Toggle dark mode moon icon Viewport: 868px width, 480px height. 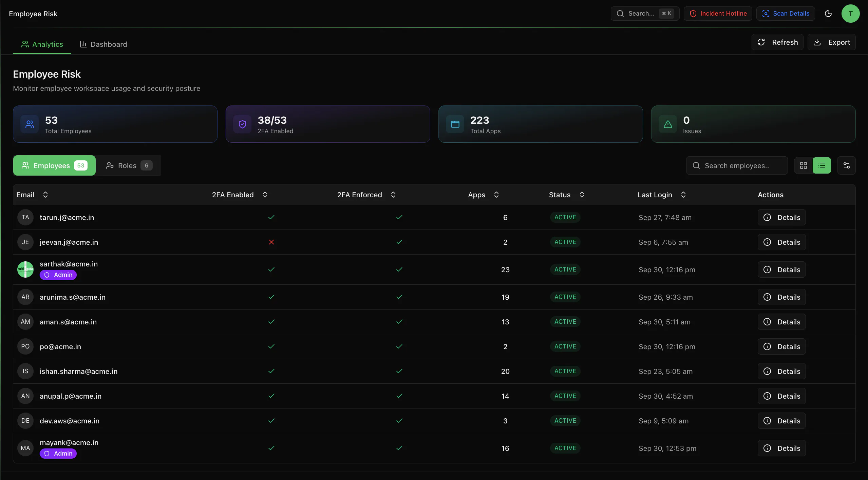click(x=828, y=14)
